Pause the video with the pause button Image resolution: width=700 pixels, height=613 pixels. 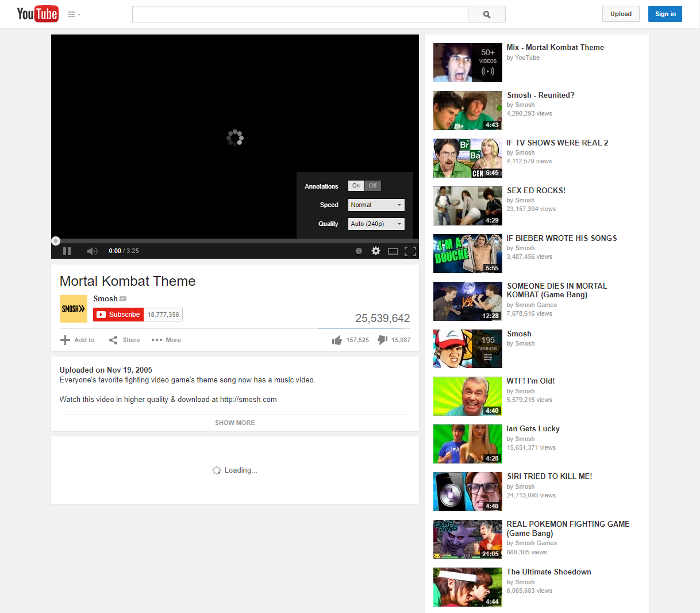67,251
